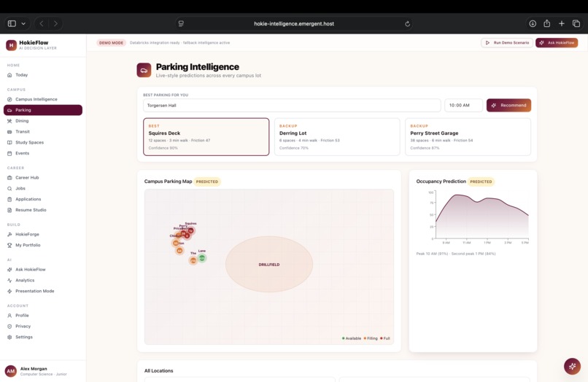Click the Settings gear icon
588x382 pixels.
pos(9,337)
